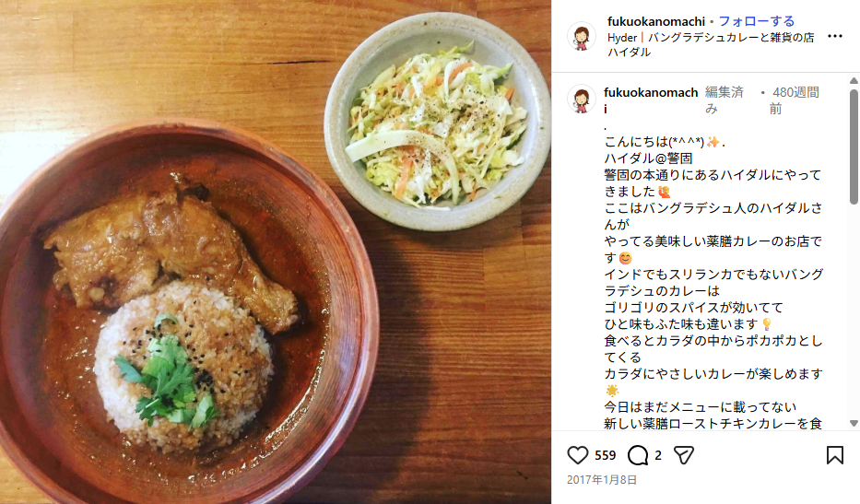Screen dimensions: 860x504
Task: Click the caption scrollbar thumb
Action: 854,146
